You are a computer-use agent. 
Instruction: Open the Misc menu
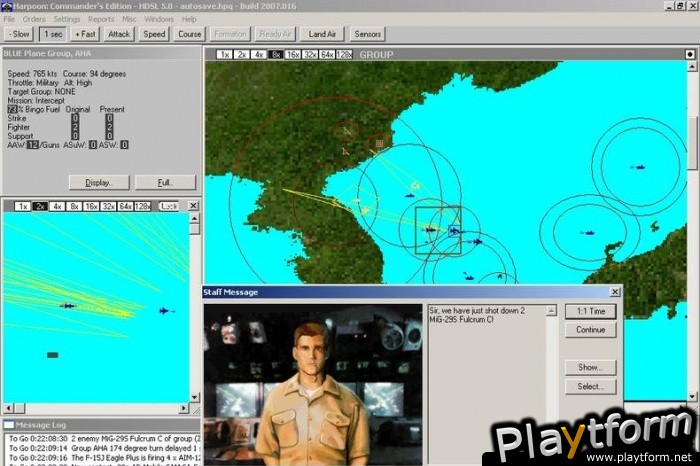point(129,19)
